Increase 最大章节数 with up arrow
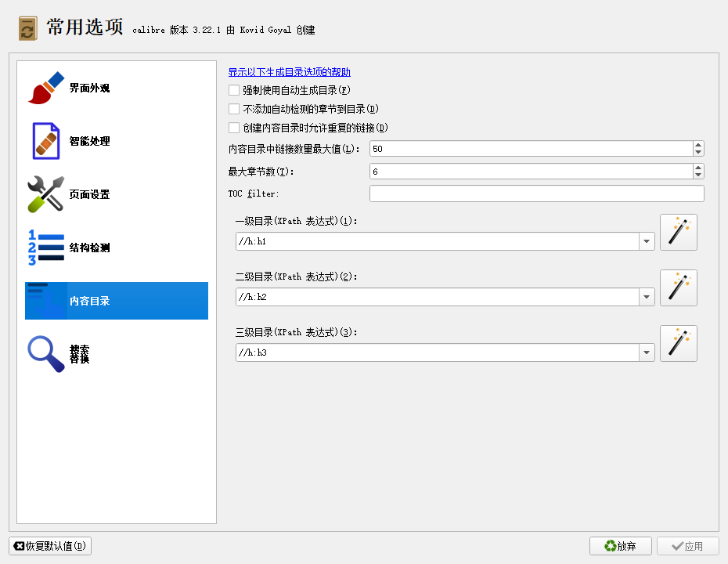The height and width of the screenshot is (564, 728). [697, 168]
